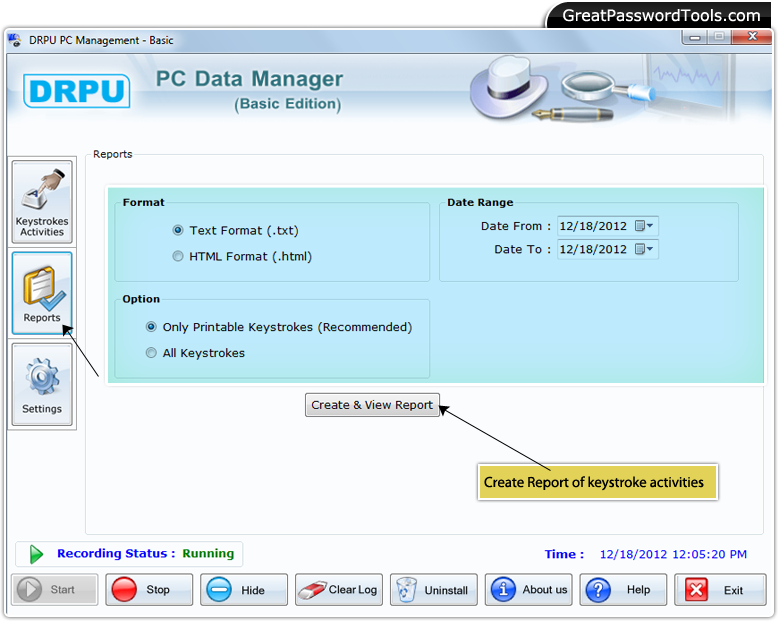Clear Log with eraser button
Screen dimensions: 778x621
(x=339, y=590)
